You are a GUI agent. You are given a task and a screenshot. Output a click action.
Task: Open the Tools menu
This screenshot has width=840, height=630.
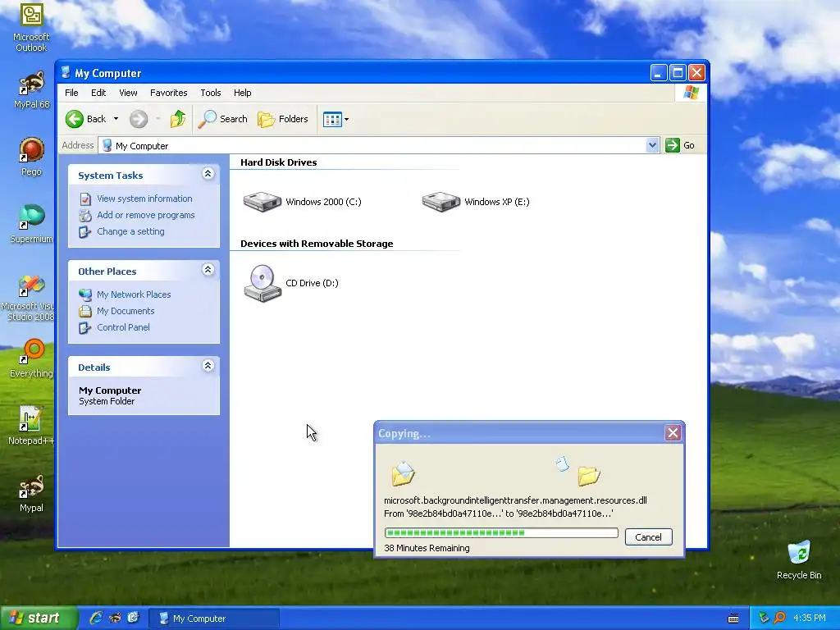(211, 93)
